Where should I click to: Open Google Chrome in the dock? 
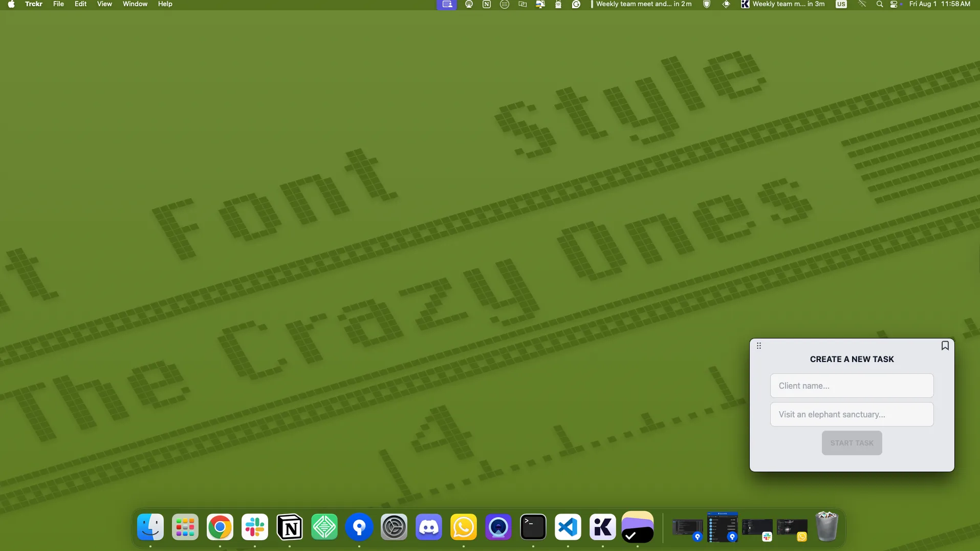pyautogui.click(x=220, y=527)
